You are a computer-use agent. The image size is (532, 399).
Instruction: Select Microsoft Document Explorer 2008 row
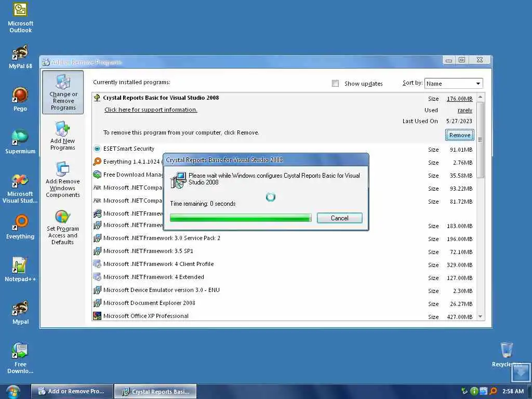[284, 303]
